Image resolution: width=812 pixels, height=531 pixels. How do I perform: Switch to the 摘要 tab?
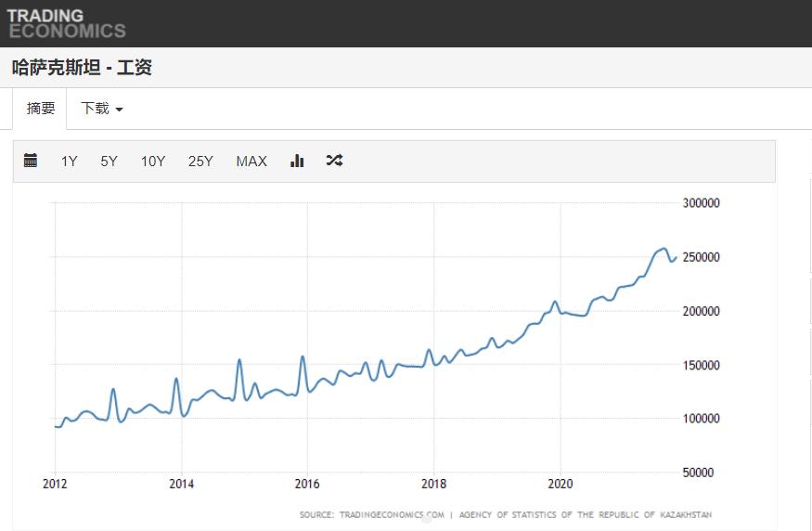click(x=41, y=109)
